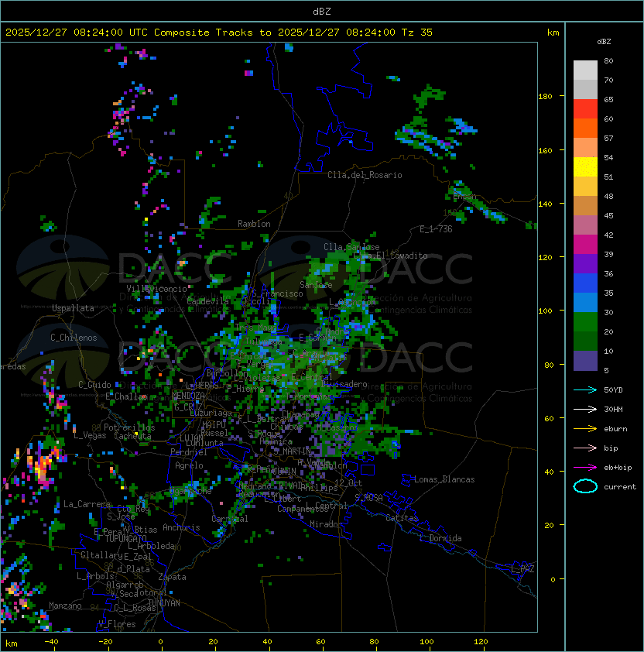Screen dimensions: 644x652
Task: Click the 'TUNUYAN' map label
Action: pyautogui.click(x=164, y=603)
